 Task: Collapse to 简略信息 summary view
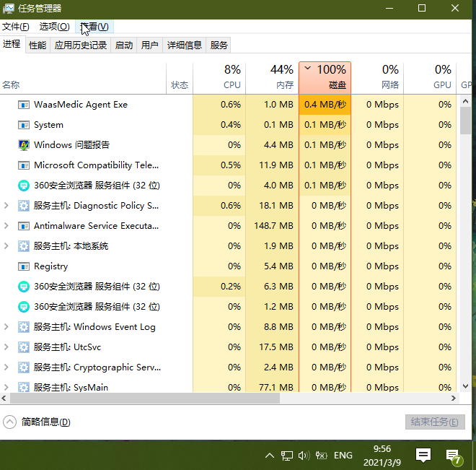coord(37,422)
